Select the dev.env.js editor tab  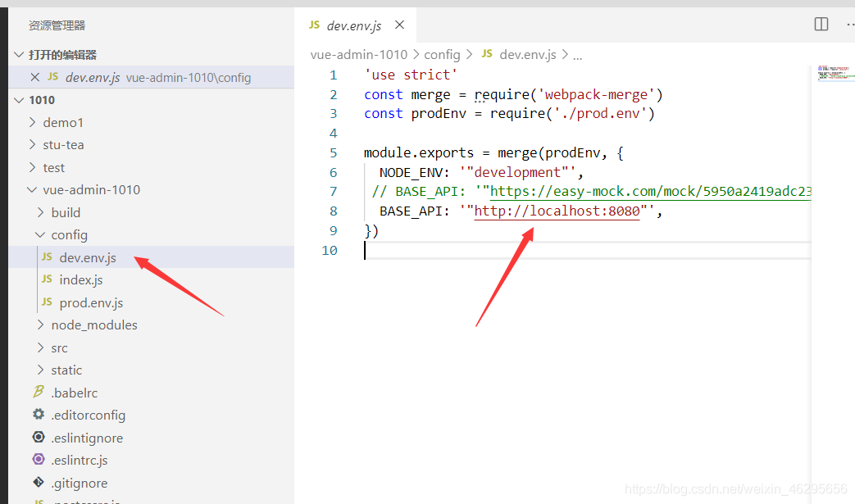[x=355, y=25]
